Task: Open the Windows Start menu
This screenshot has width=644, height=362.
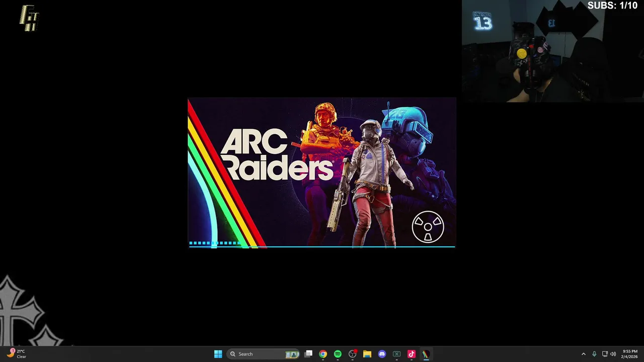Action: coord(218,354)
